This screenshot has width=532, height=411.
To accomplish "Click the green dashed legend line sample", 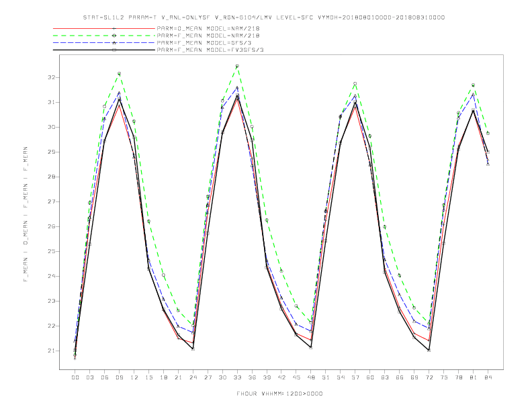I will pos(104,36).
